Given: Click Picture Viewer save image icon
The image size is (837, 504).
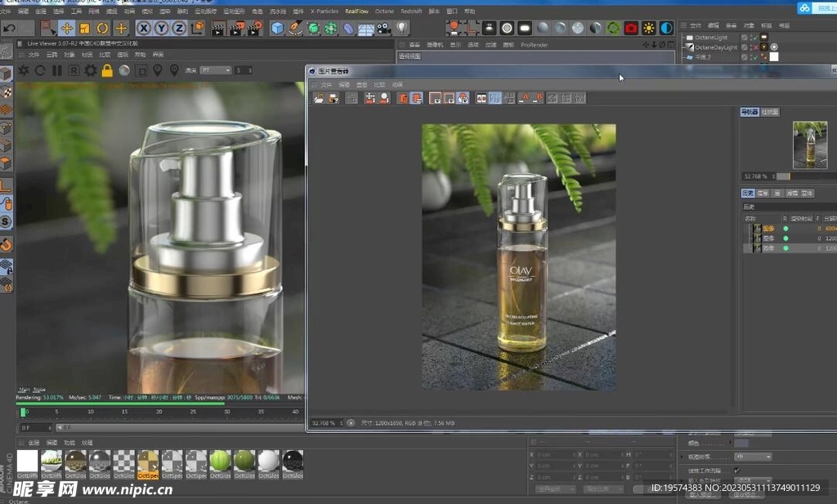Looking at the screenshot, I should [x=333, y=98].
